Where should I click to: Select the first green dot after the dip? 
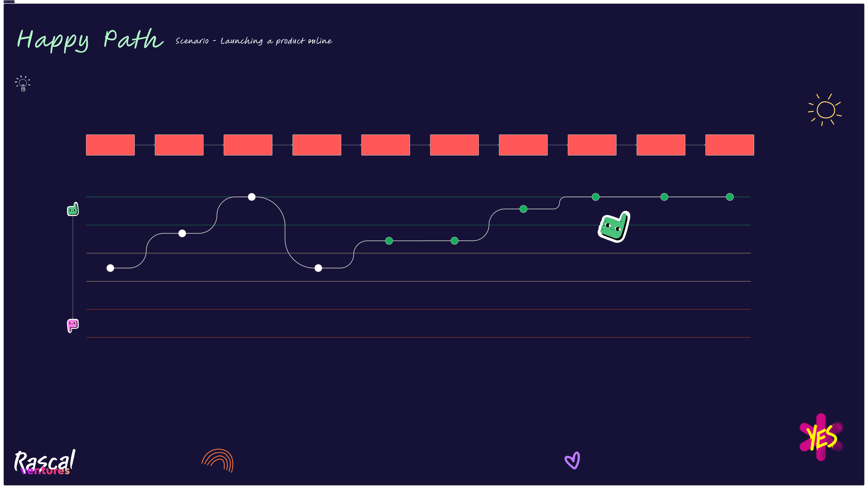[x=388, y=241]
